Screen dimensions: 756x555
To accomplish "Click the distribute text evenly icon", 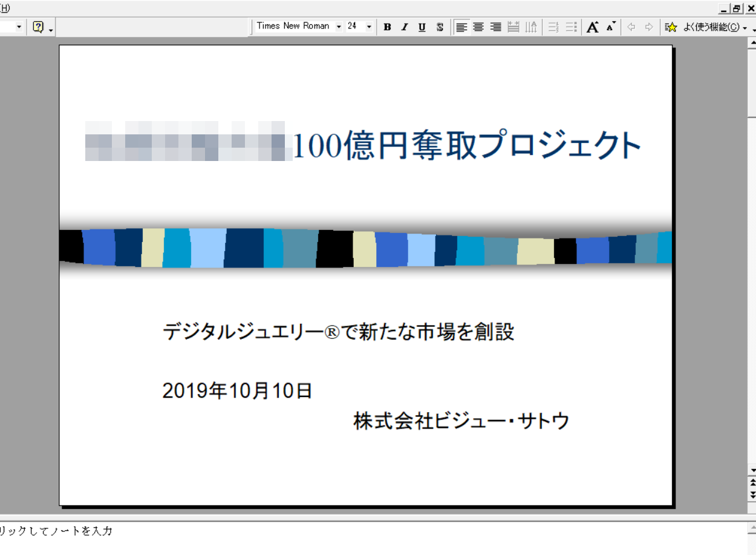I will (x=513, y=27).
